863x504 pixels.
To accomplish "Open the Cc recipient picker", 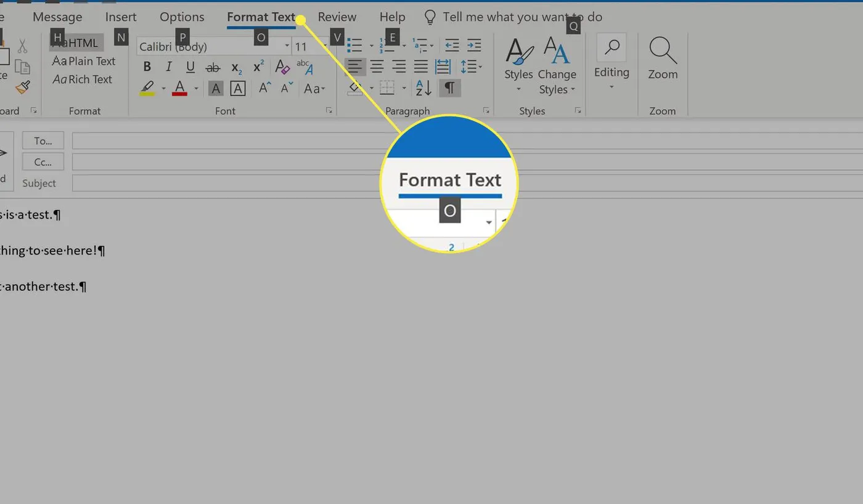I will click(x=42, y=161).
